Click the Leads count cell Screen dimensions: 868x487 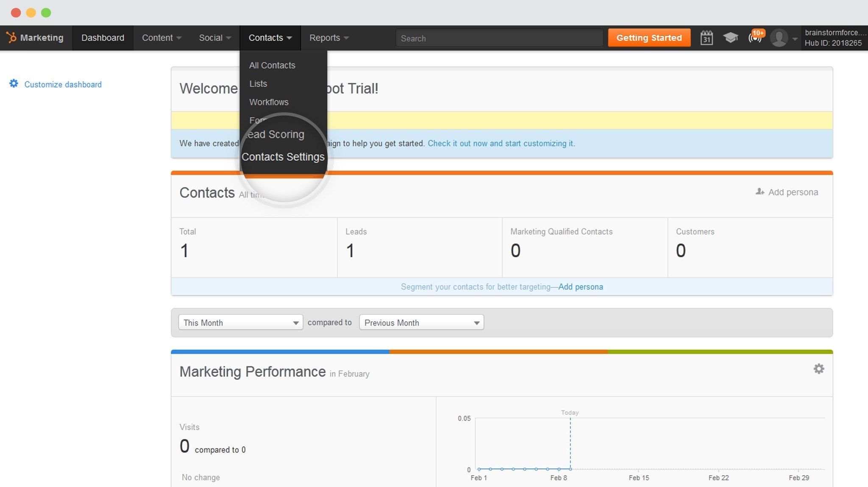[420, 248]
